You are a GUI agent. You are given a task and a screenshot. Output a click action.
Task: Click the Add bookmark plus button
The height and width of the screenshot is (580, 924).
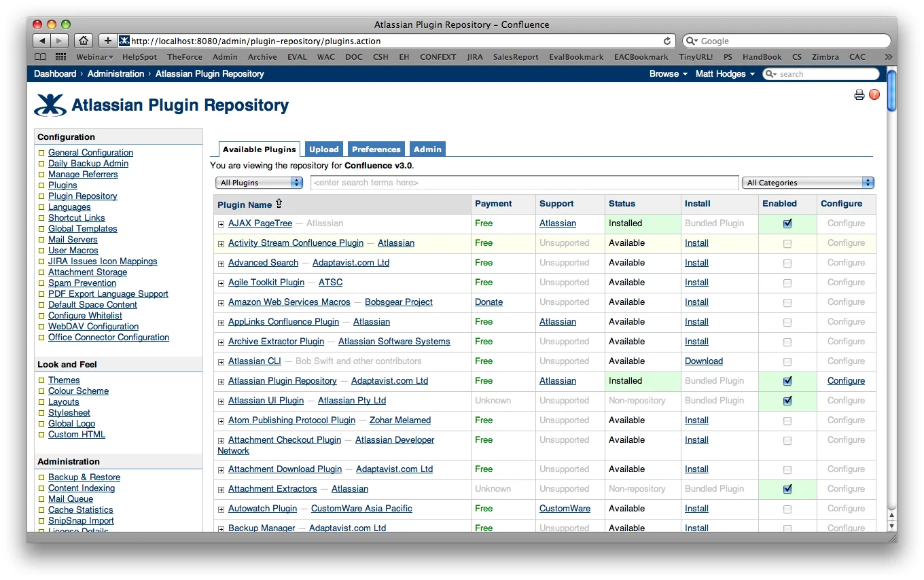point(107,41)
